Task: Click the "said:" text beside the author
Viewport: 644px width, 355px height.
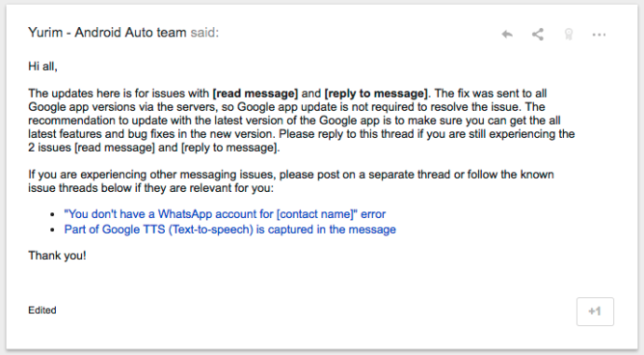Action: click(204, 33)
